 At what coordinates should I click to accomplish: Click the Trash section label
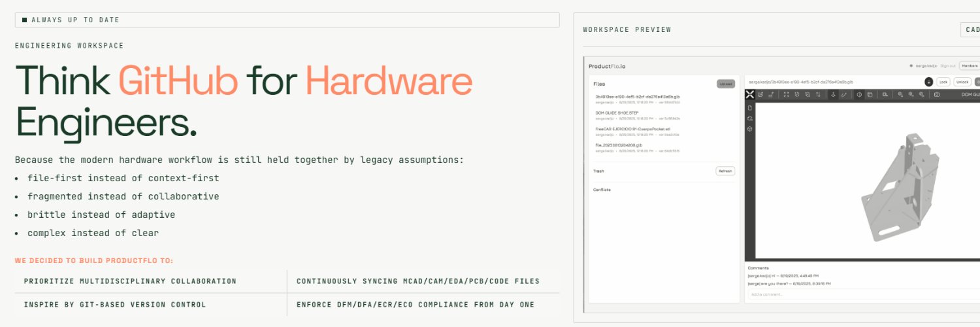598,171
